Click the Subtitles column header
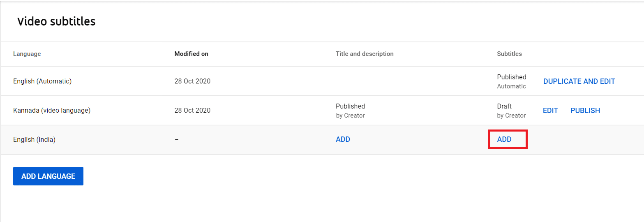The image size is (644, 222). pos(509,54)
